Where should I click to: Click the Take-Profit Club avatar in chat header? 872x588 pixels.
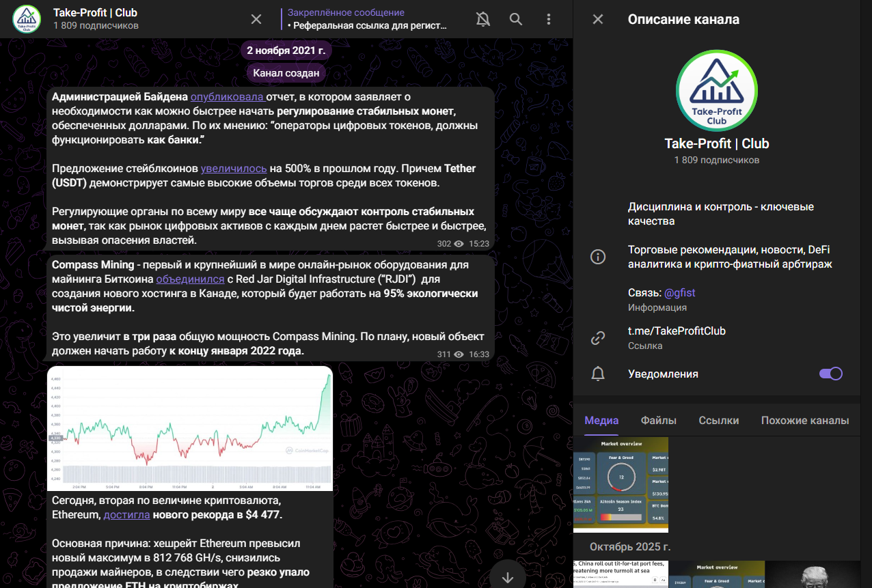(x=27, y=19)
